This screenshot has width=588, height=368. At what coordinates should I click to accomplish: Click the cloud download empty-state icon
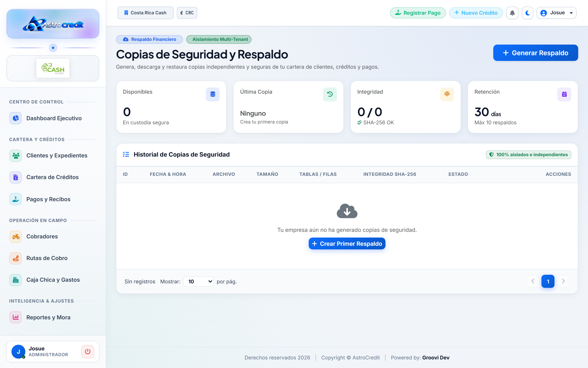coord(347,211)
